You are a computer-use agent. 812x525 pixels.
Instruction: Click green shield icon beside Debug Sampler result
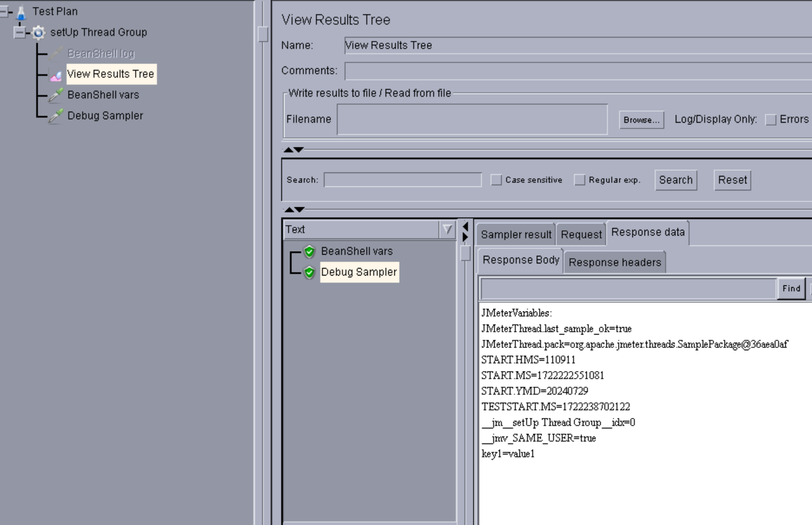coord(309,272)
